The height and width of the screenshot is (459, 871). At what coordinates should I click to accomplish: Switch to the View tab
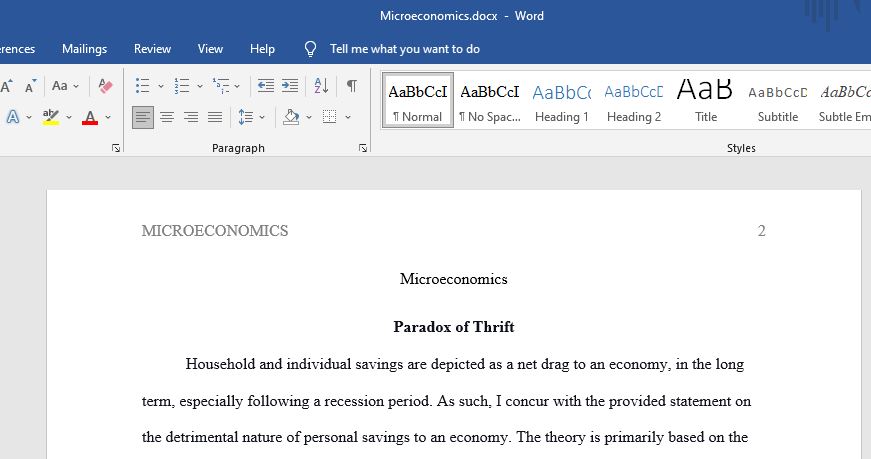(x=210, y=49)
